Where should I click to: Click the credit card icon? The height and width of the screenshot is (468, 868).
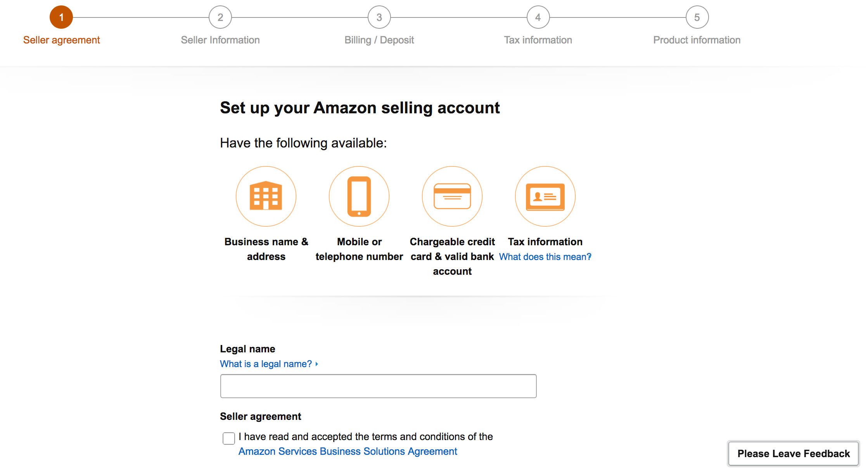(x=452, y=196)
